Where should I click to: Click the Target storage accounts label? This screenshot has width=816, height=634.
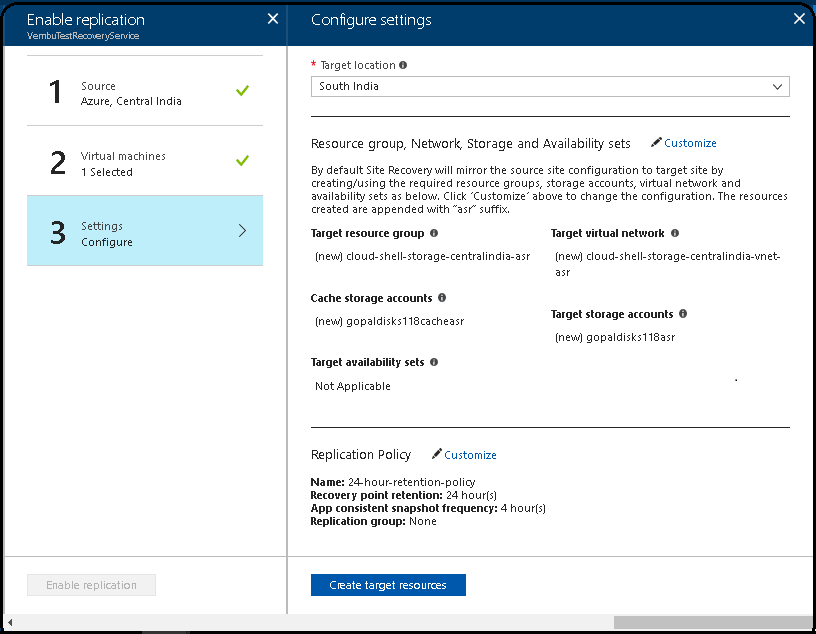click(612, 314)
